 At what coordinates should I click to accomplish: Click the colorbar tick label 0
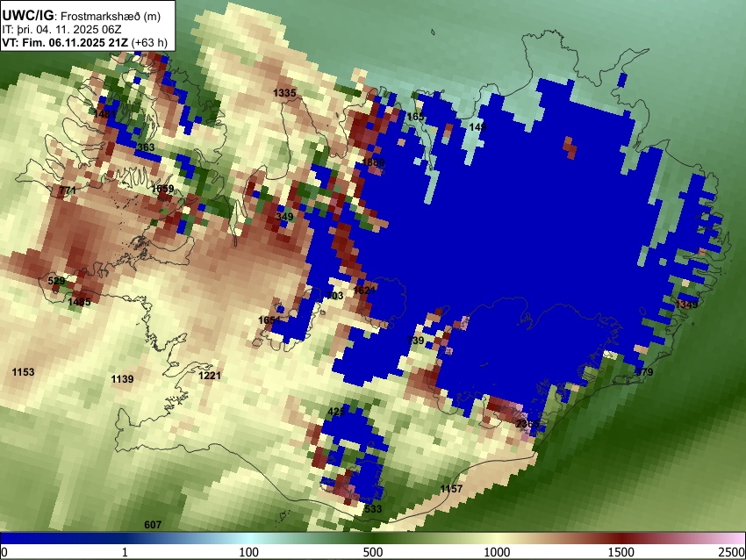click(x=4, y=552)
